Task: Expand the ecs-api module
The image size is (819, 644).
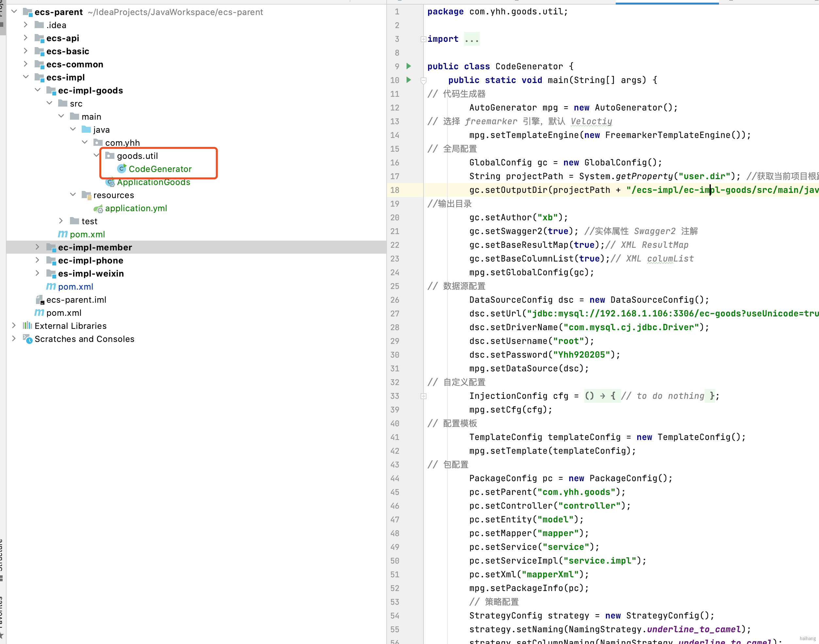Action: pos(25,38)
